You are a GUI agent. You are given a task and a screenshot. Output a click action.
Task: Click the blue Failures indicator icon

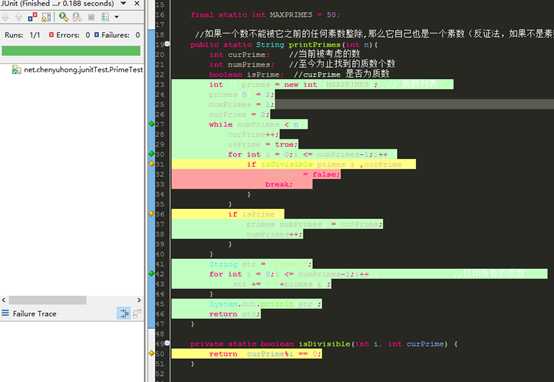point(96,35)
